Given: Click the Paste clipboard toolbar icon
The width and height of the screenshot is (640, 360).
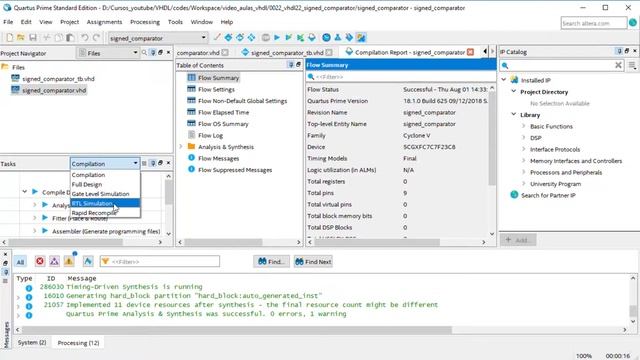Looking at the screenshot, I should (x=70, y=38).
